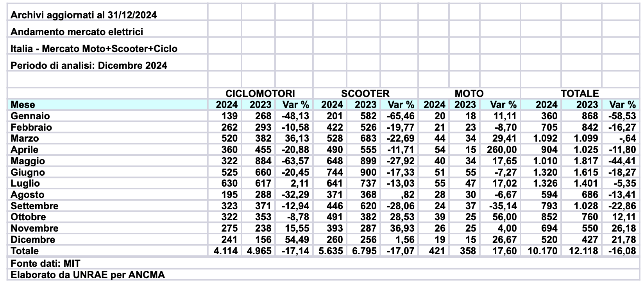Select Marzo ciclomotori variation 36,13
Viewport: 644px width, 284px height.
(297, 138)
